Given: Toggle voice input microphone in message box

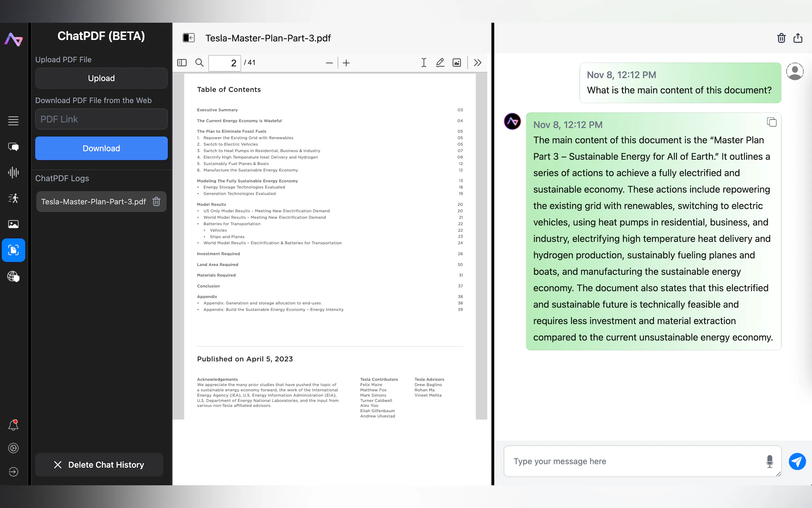Looking at the screenshot, I should click(769, 461).
